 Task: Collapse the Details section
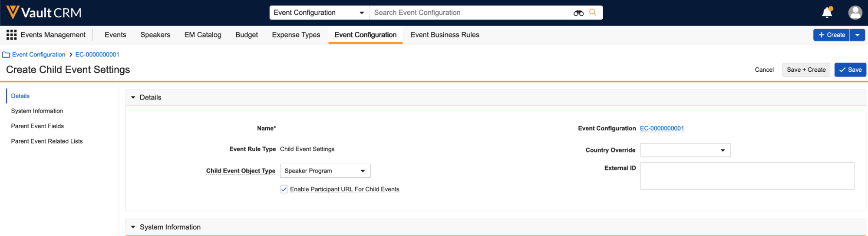click(x=133, y=98)
